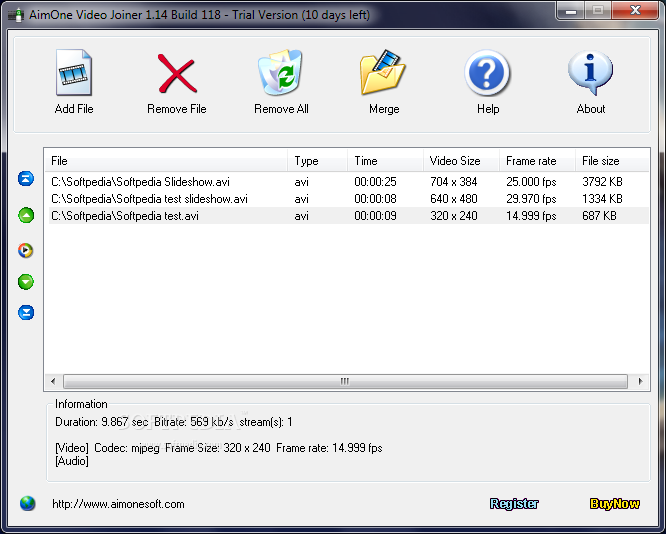Viewport: 666px width, 534px height.
Task: Select C:\Softpedia\Softpedia test.avi row
Action: [x=347, y=216]
